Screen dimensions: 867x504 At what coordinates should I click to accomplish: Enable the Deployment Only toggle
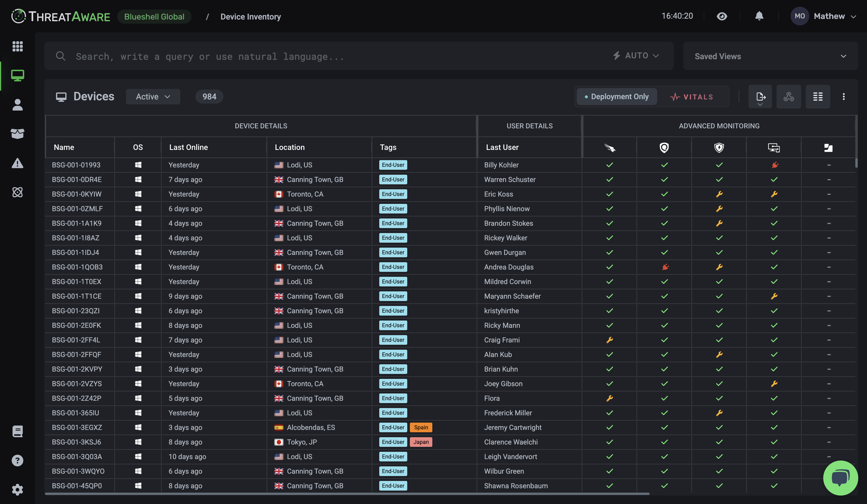pos(616,97)
